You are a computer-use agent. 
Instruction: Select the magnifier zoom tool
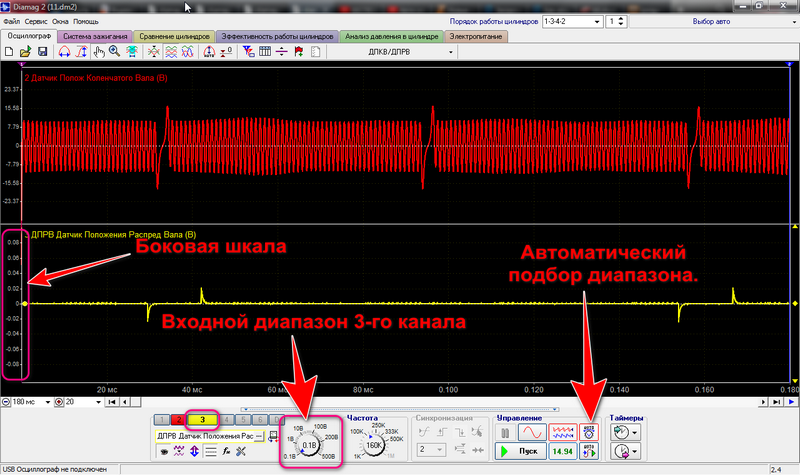114,52
